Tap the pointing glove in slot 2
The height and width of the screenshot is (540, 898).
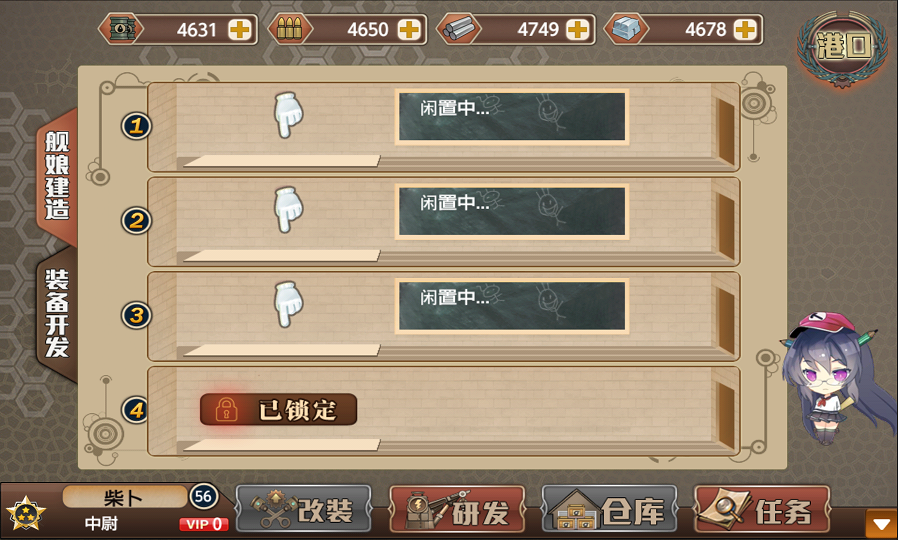click(288, 209)
